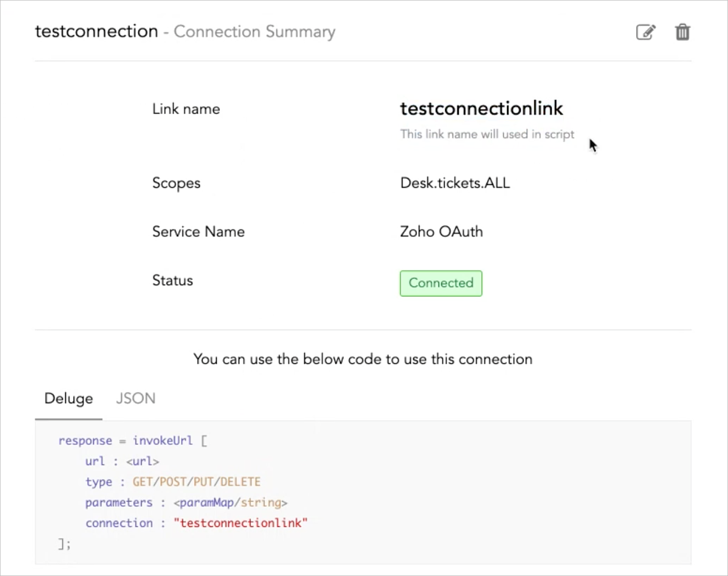Viewport: 728px width, 576px height.
Task: Click the green Connected status badge
Action: pos(441,283)
